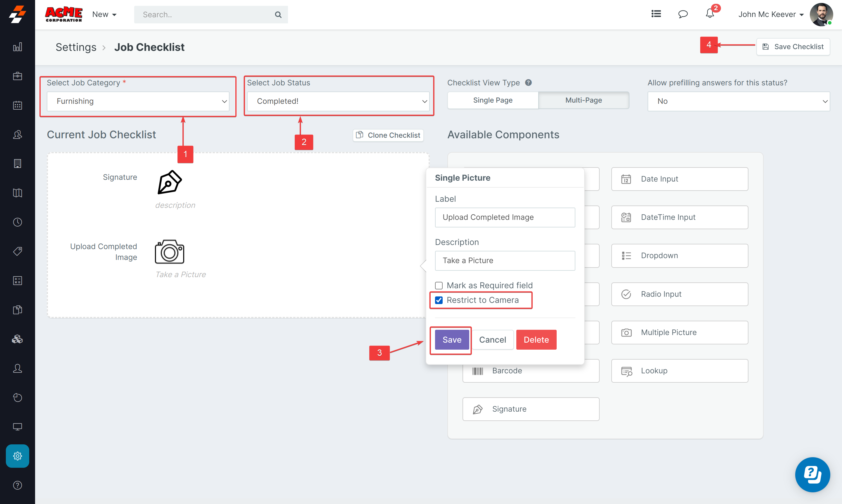Switch to Single Page view
Image resolution: width=842 pixels, height=504 pixels.
coord(493,100)
